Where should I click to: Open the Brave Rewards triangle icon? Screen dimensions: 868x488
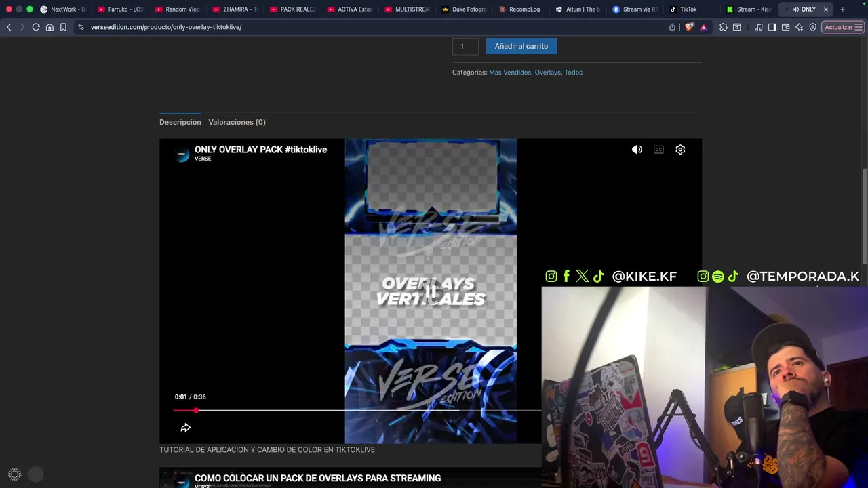pos(703,27)
